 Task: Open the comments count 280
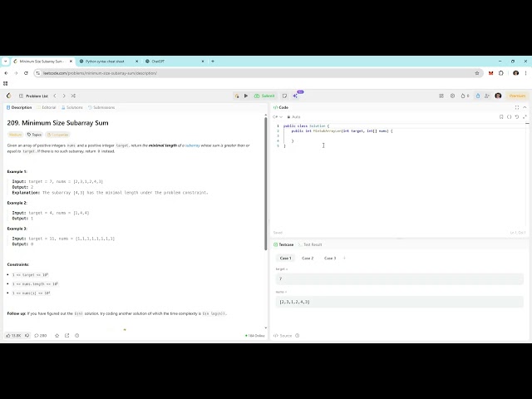41,336
